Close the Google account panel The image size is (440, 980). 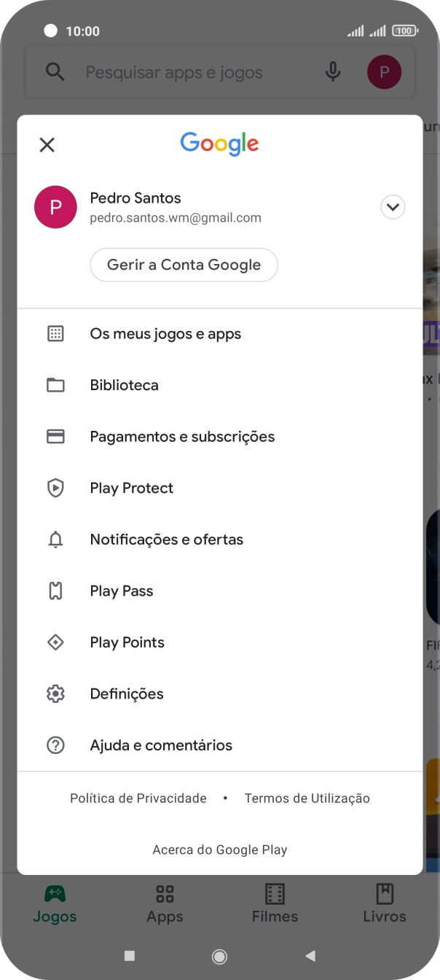pos(47,144)
